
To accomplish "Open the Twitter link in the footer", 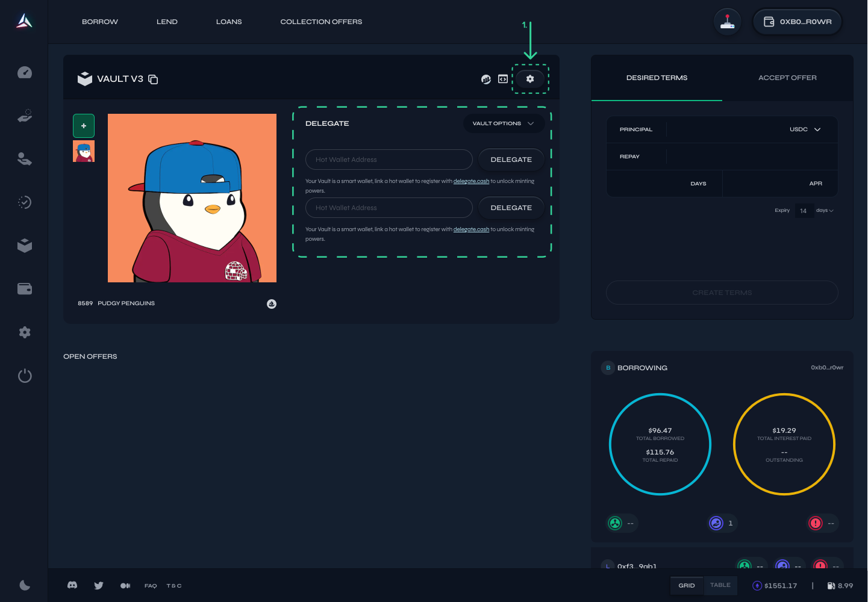I will [x=99, y=585].
